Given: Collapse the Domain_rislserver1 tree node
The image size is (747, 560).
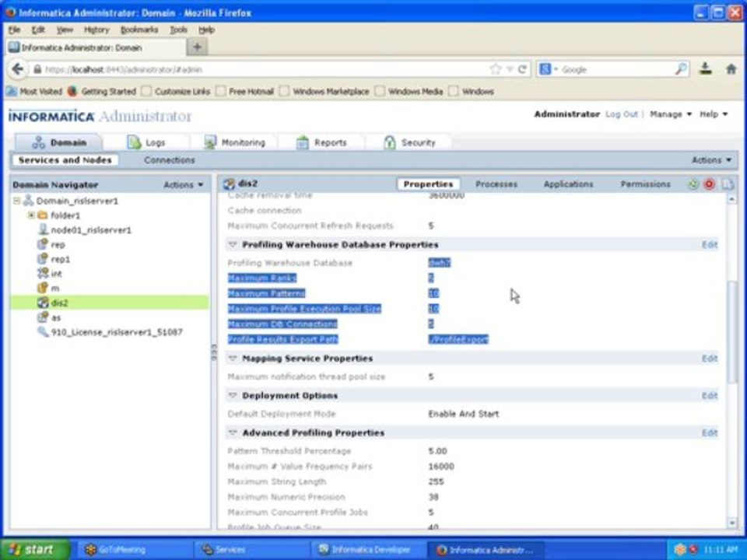Looking at the screenshot, I should (x=16, y=201).
